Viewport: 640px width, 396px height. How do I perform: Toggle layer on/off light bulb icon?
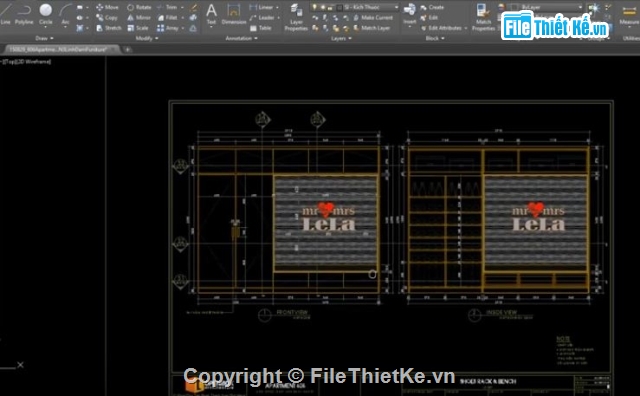tap(314, 7)
